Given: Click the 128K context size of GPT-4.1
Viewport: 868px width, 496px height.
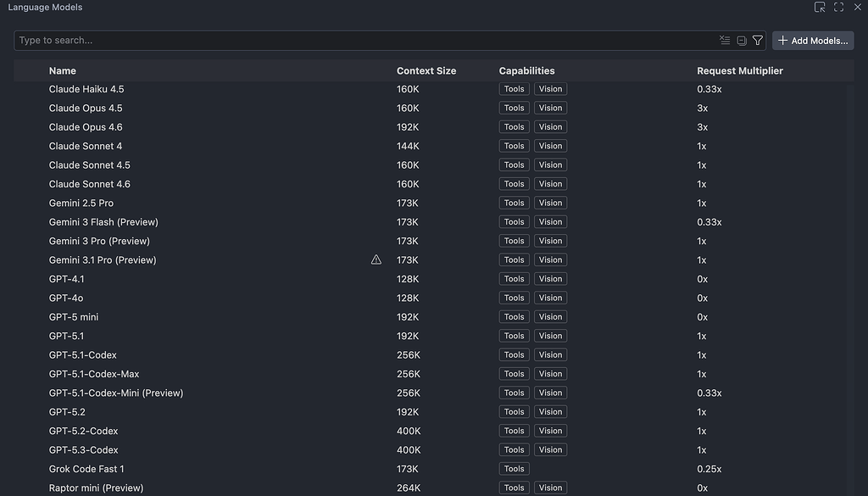Looking at the screenshot, I should (408, 279).
